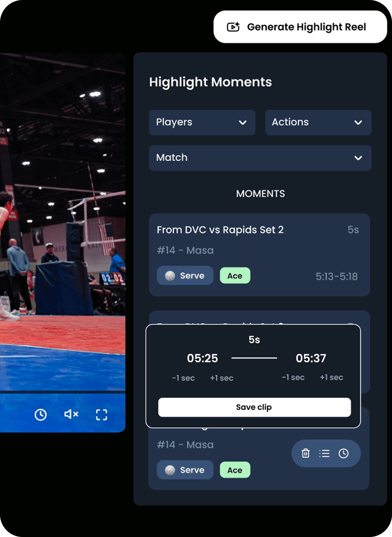Save the clip
This screenshot has width=392, height=537.
(254, 407)
